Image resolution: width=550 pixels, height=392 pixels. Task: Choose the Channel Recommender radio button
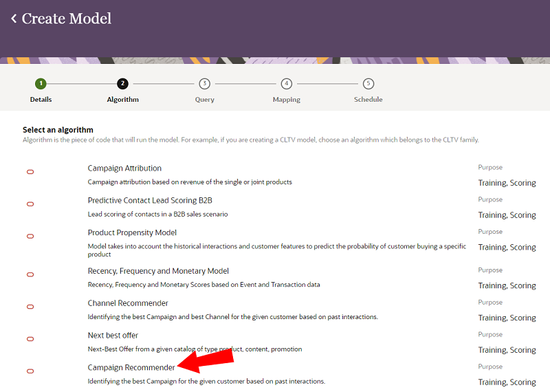point(30,307)
